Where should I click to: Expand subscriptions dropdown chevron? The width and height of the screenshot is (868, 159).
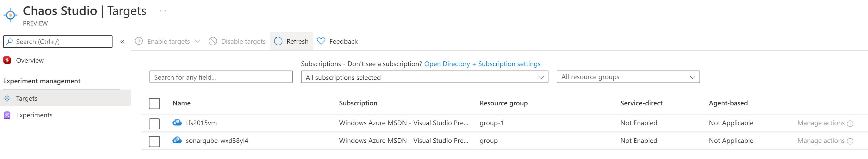(541, 77)
